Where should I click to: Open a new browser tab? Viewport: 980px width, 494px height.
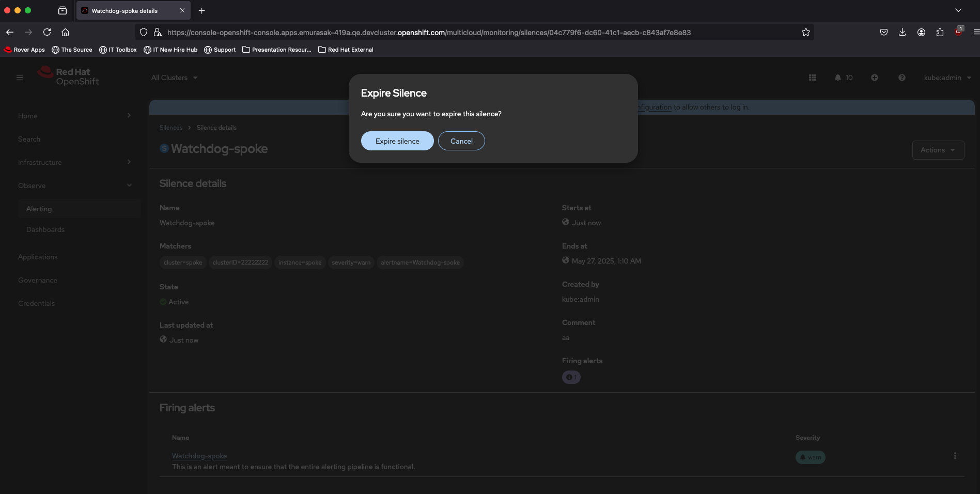(202, 10)
